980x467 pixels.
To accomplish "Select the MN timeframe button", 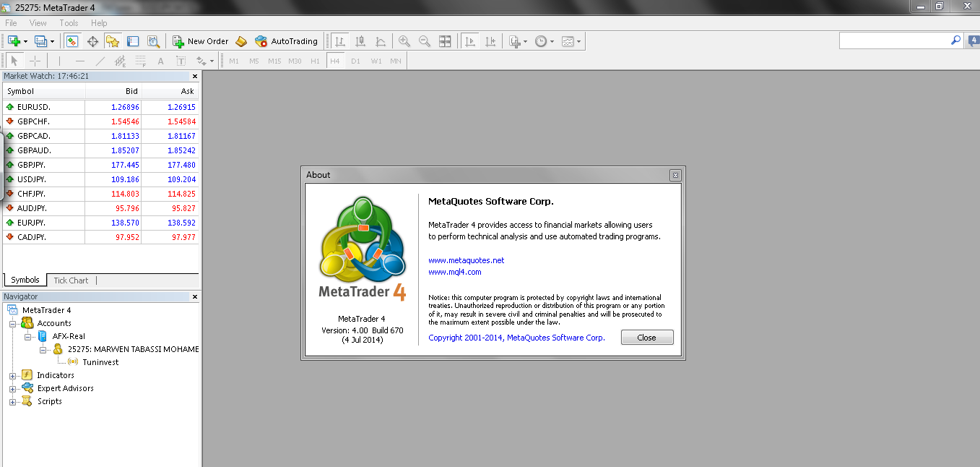I will 396,61.
